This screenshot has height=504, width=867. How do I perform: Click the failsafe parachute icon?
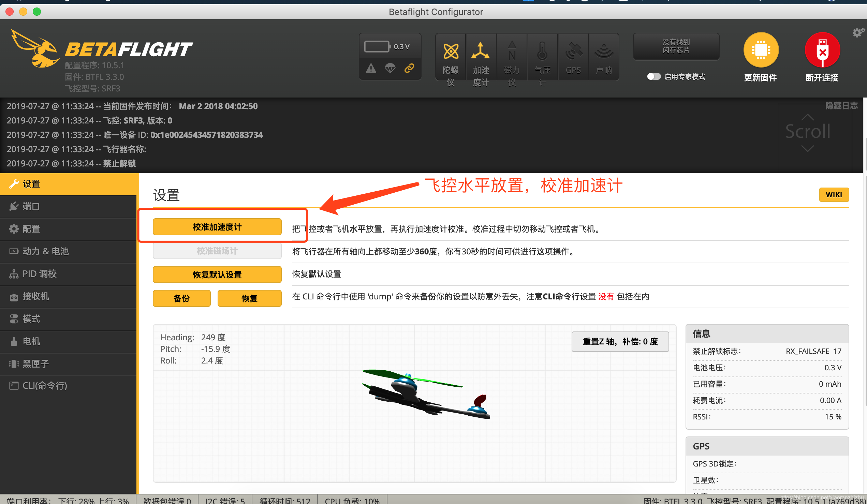390,68
